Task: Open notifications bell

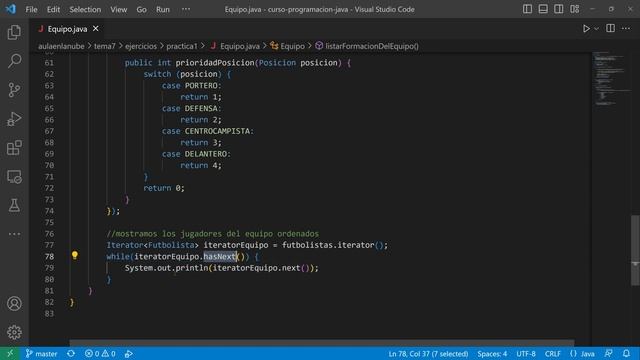Action: click(626, 353)
